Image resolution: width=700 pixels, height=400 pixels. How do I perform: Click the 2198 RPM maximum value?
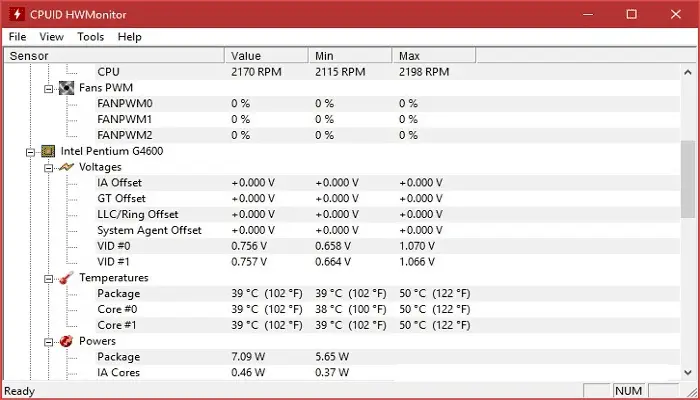(424, 72)
